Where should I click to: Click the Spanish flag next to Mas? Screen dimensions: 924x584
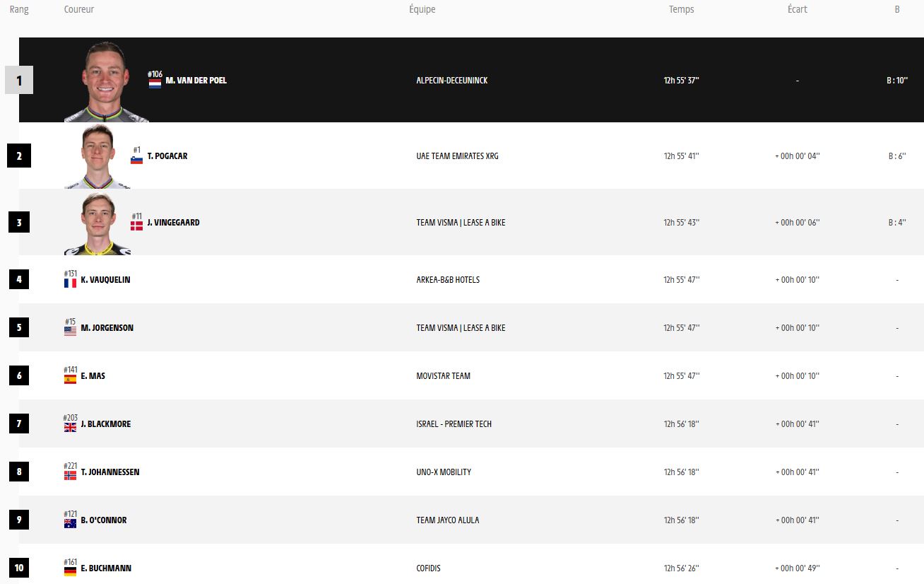(x=70, y=379)
